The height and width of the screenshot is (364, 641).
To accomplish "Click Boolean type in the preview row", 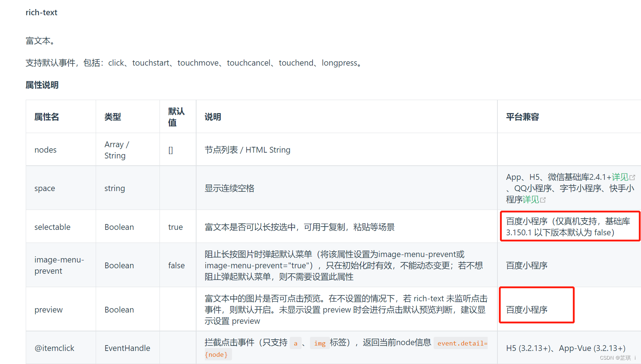I will 119,310.
